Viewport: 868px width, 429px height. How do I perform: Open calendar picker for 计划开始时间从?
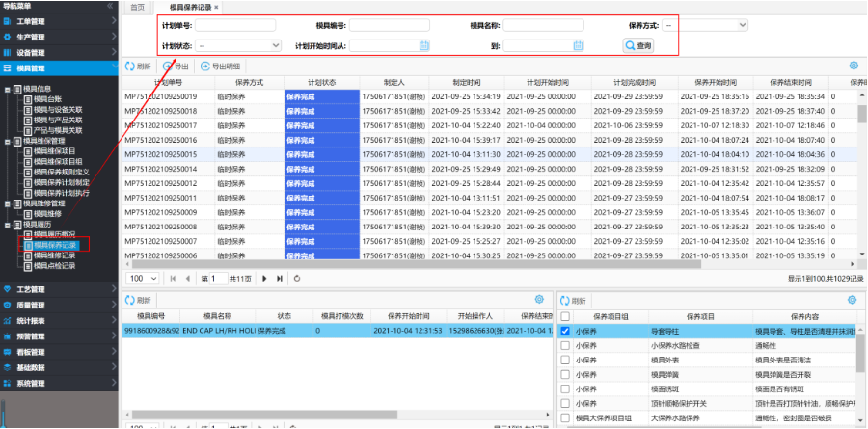click(x=424, y=45)
